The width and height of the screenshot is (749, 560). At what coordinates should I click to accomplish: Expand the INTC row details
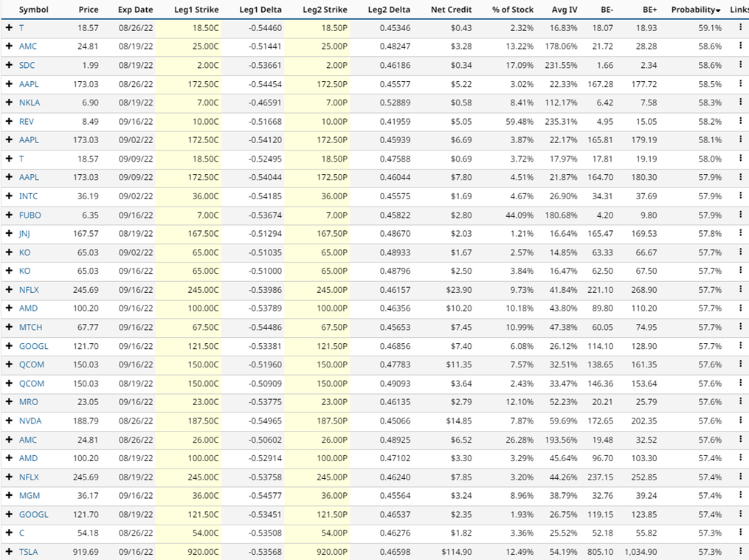tap(9, 196)
